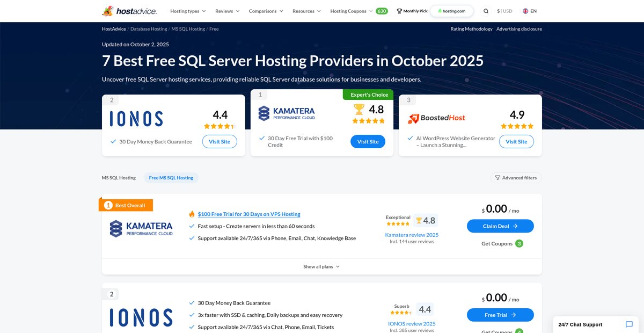This screenshot has height=333, width=644.
Task: Click the Kamatera 4.8 rating badge in listing
Action: click(425, 220)
